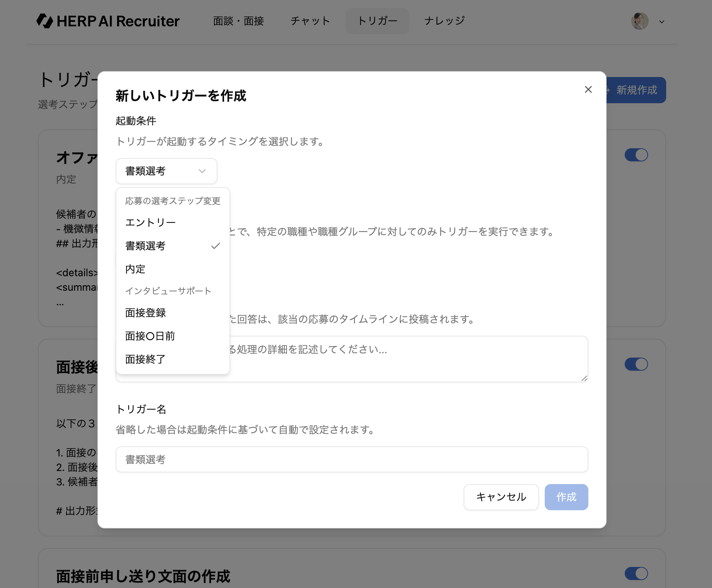Click the HERP AI Recruiter logo icon
The image size is (712, 588).
[45, 21]
